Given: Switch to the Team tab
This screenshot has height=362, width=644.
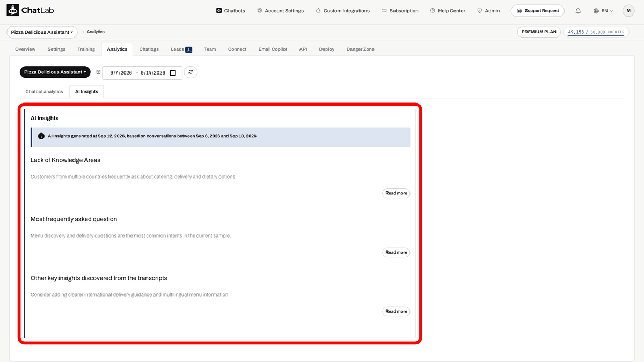Looking at the screenshot, I should [210, 49].
